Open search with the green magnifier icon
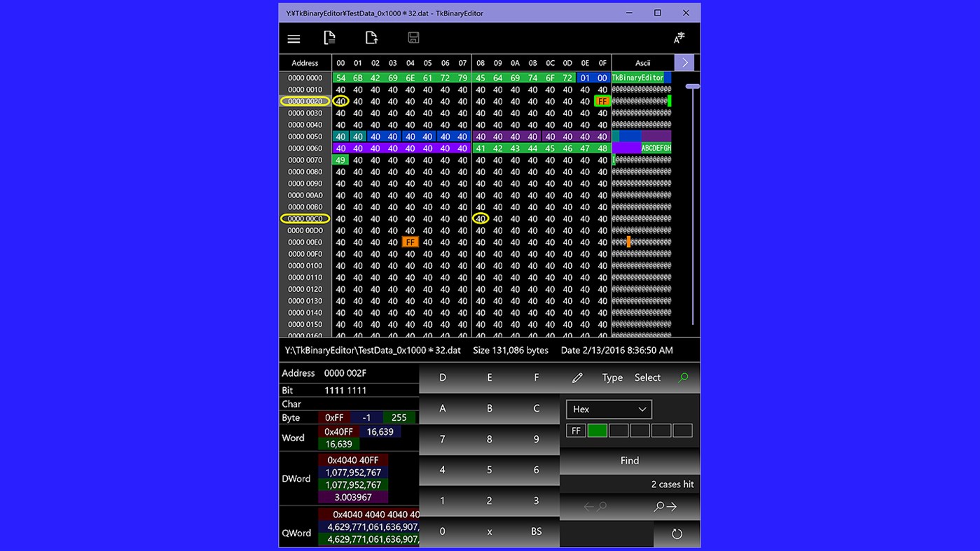Image resolution: width=980 pixels, height=551 pixels. pos(682,377)
